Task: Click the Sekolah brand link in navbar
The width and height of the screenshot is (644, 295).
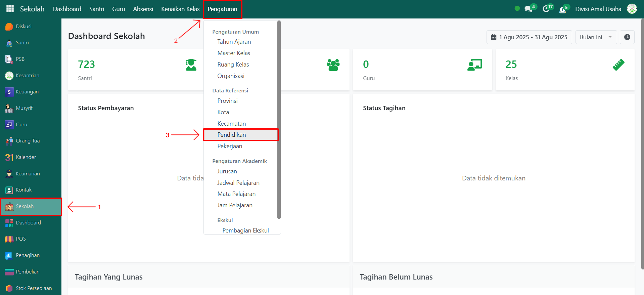Action: [x=32, y=9]
